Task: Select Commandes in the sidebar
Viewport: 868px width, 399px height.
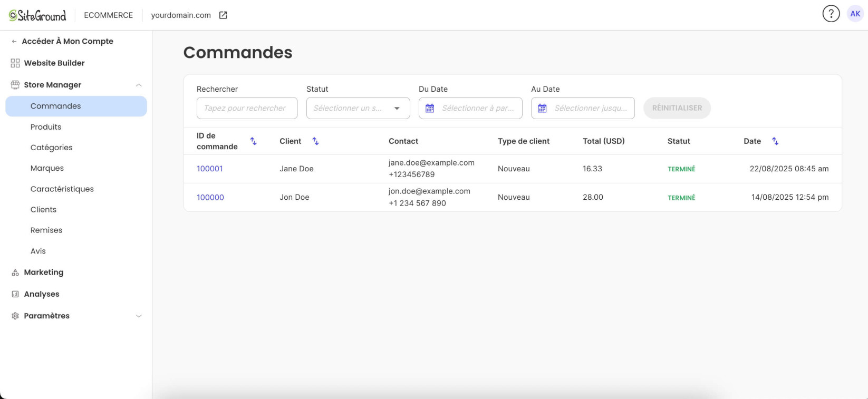Action: (76, 106)
